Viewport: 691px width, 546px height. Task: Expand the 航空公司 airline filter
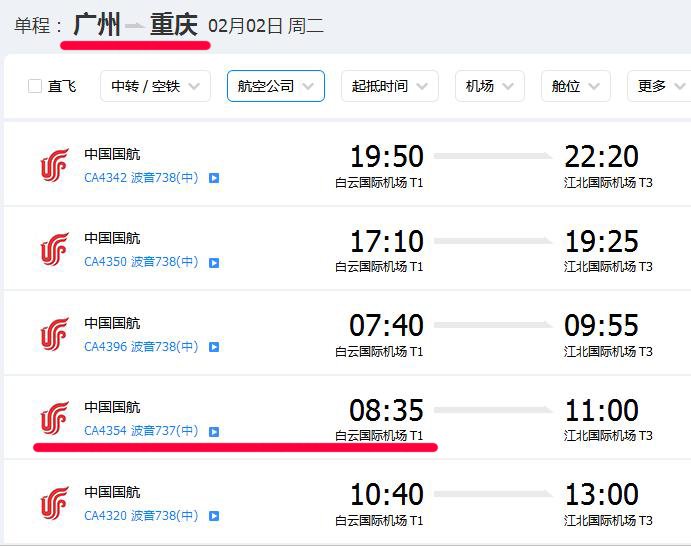pos(276,86)
